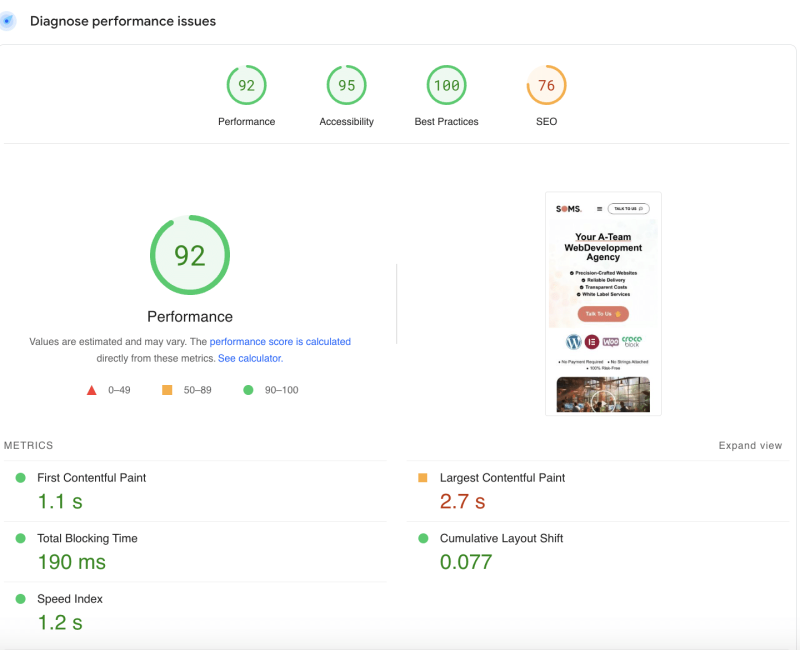
Task: Click the Accessibility score gauge showing 95
Action: click(x=346, y=86)
